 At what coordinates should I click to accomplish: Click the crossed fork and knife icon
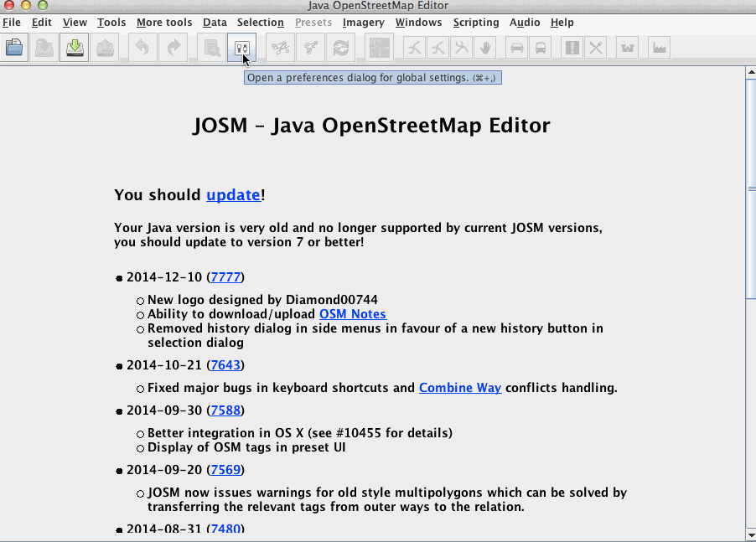[x=596, y=48]
